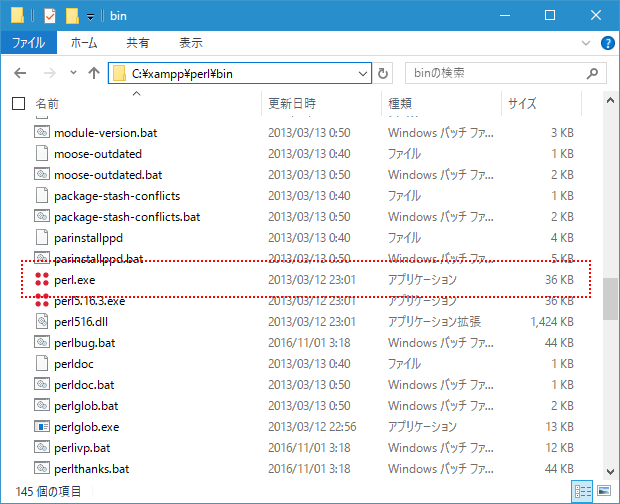Viewport: 620px width, 504px height.
Task: Select the perlthanks.bat file name
Action: click(x=92, y=469)
